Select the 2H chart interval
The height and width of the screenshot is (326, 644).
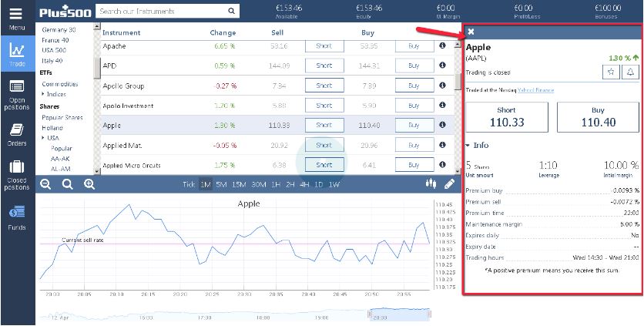(290, 185)
